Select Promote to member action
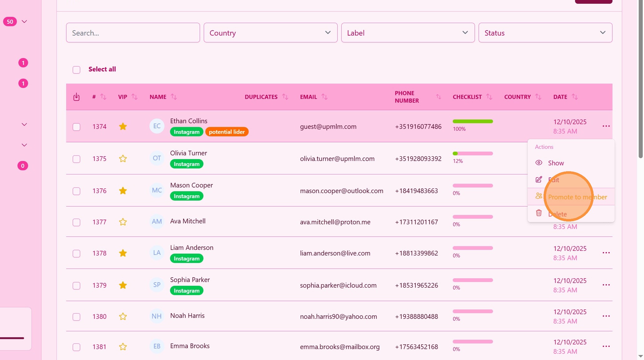Image resolution: width=644 pixels, height=360 pixels. tap(577, 197)
